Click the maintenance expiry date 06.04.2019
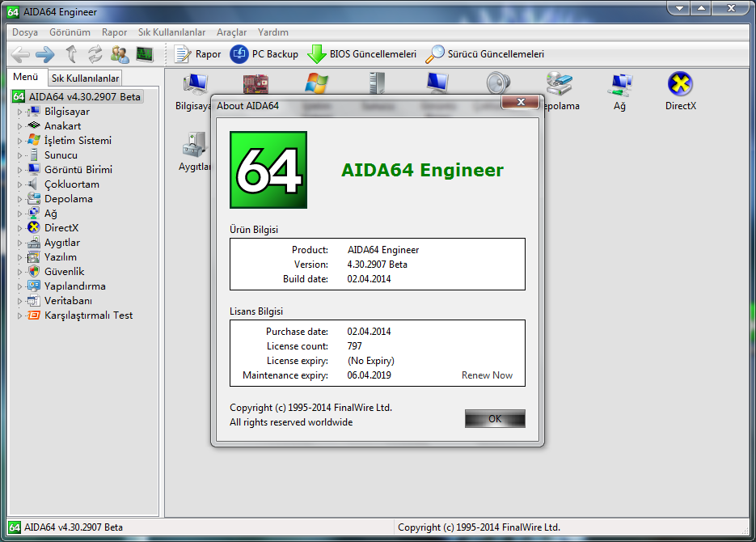 tap(369, 375)
